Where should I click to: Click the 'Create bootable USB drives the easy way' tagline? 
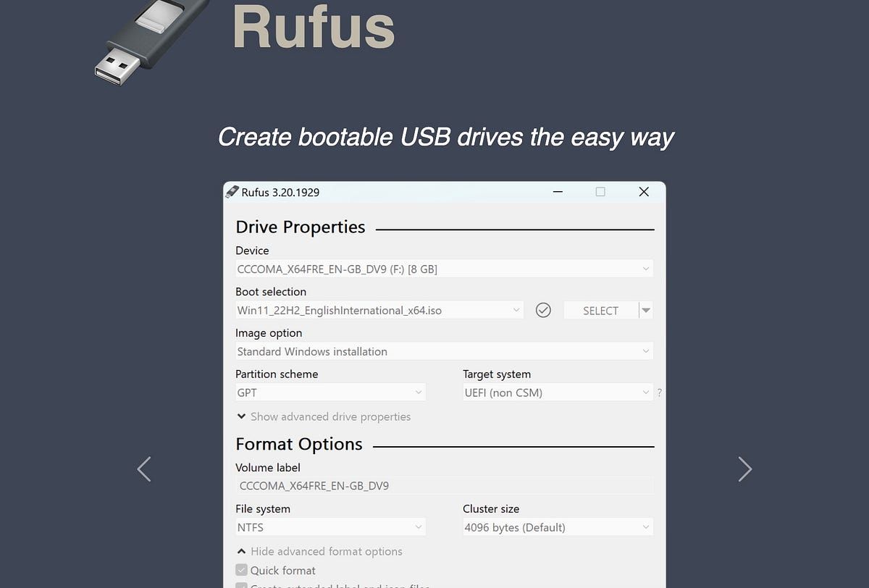[x=446, y=137]
